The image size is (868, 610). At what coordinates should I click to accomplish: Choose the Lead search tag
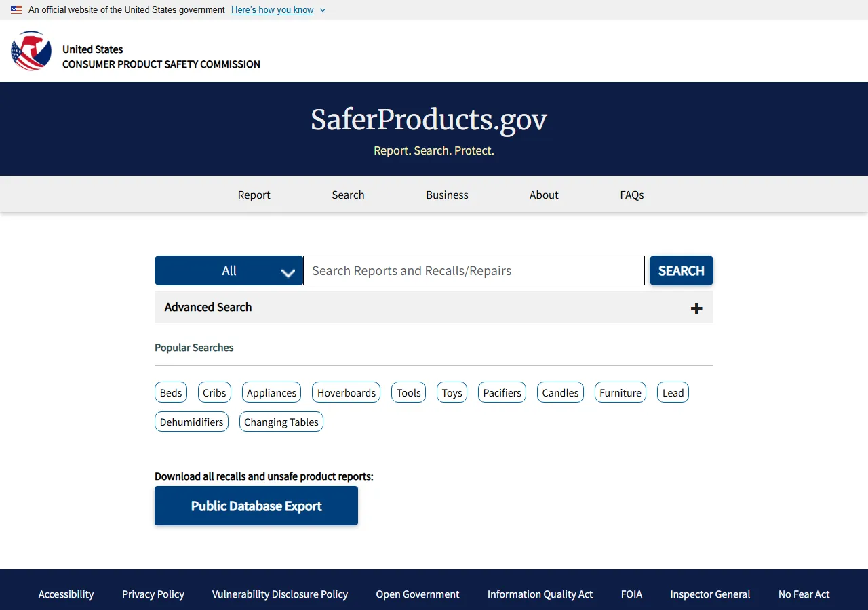pos(673,392)
